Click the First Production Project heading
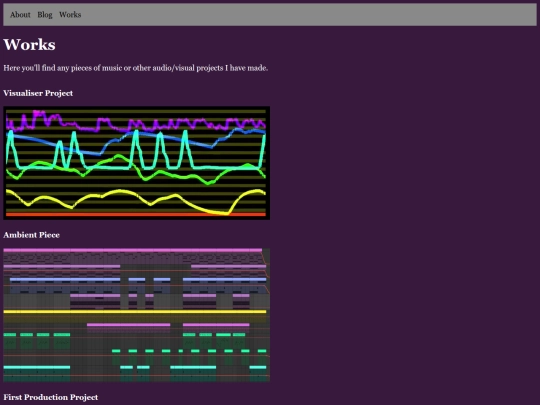 [x=51, y=397]
